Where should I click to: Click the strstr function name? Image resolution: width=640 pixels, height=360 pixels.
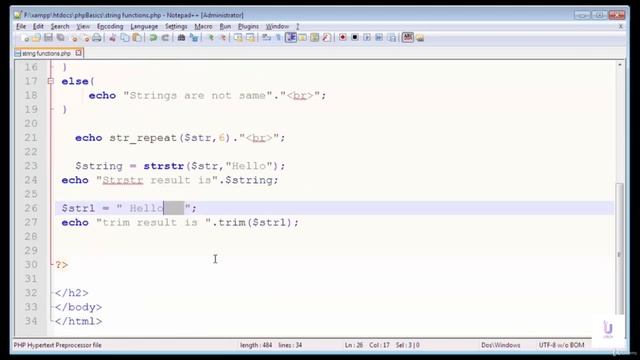click(163, 166)
